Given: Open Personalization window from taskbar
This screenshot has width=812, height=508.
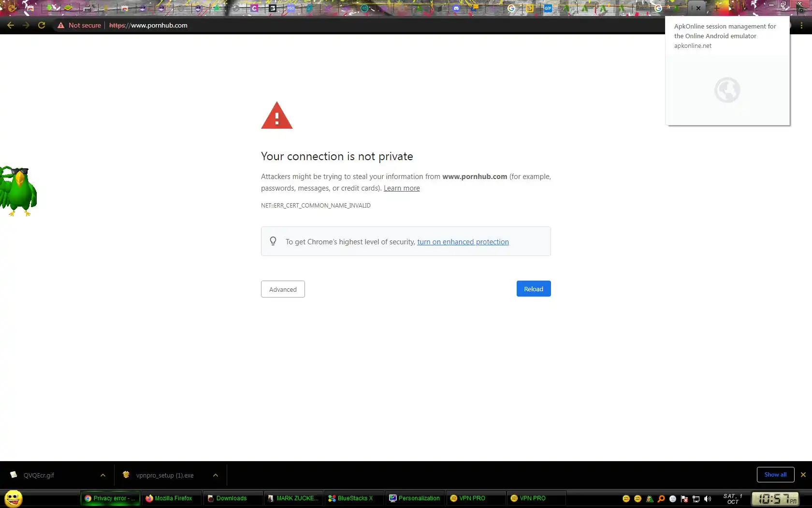Looking at the screenshot, I should click(x=416, y=498).
